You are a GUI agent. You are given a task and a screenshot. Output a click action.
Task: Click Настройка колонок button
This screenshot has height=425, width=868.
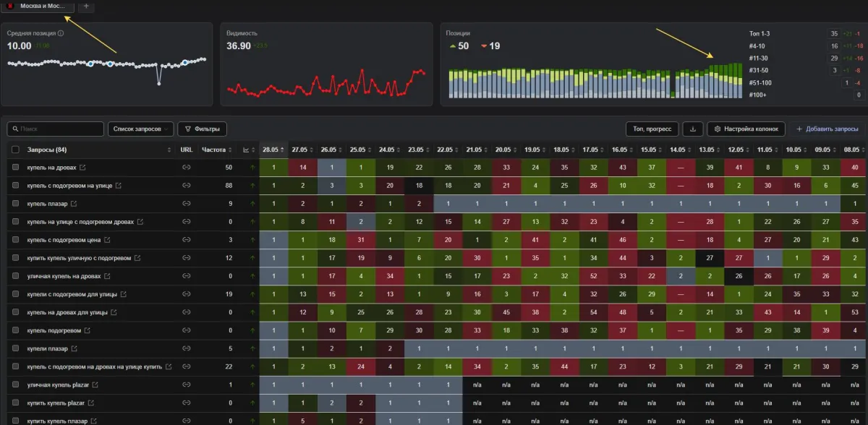click(x=746, y=129)
